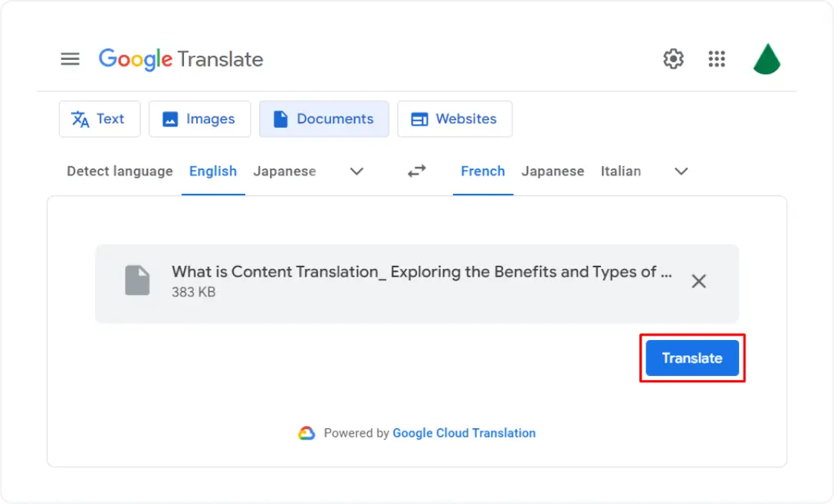The image size is (834, 504).
Task: Switch to the Images tab
Action: [199, 119]
